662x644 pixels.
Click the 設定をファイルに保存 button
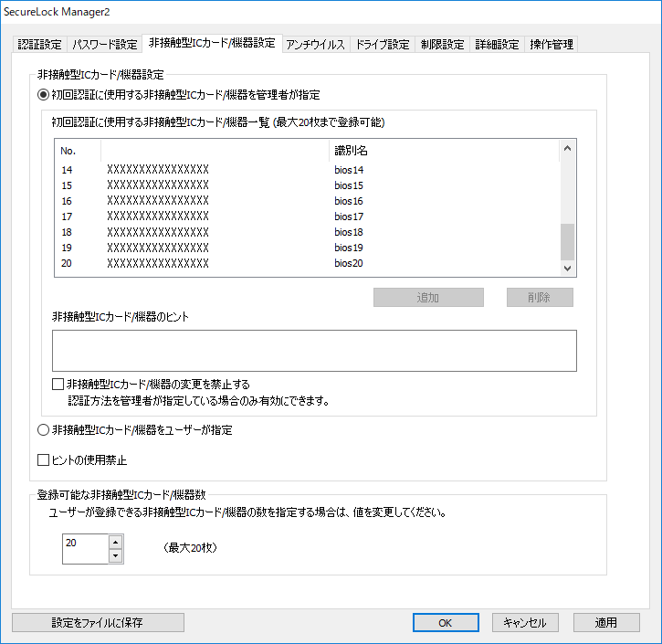tap(98, 622)
